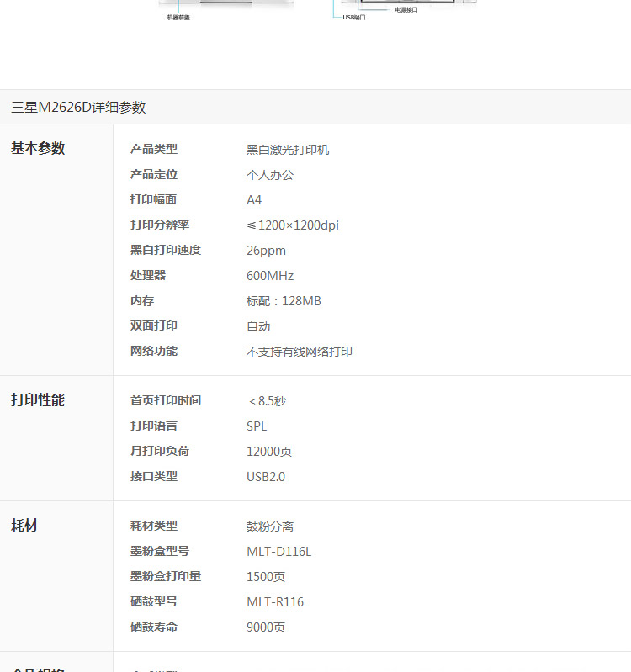The width and height of the screenshot is (631, 672).
Task: Click the 鼓粉分离 value
Action: (x=270, y=526)
